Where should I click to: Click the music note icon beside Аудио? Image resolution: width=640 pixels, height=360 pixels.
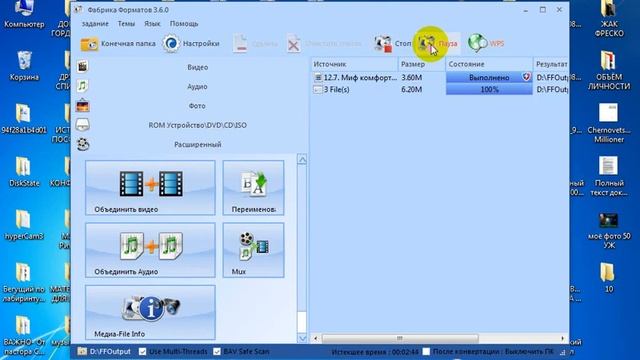82,86
